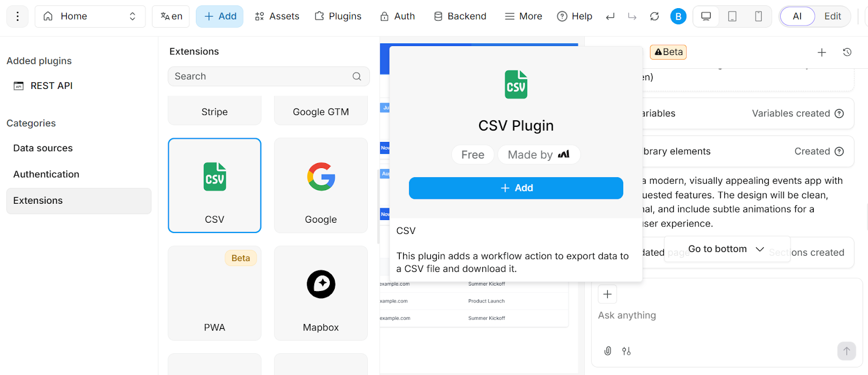Click help icon beside Created

click(839, 151)
